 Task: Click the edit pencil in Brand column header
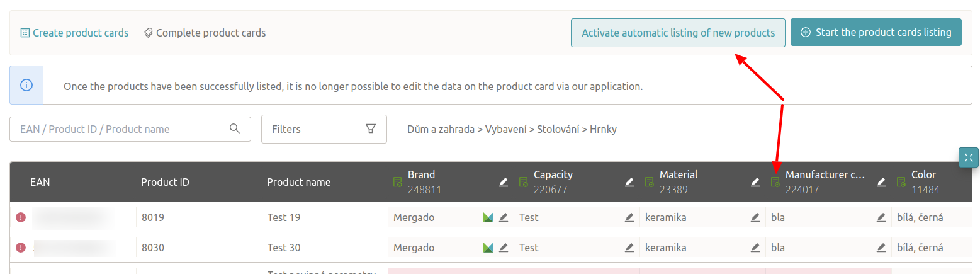(x=504, y=182)
